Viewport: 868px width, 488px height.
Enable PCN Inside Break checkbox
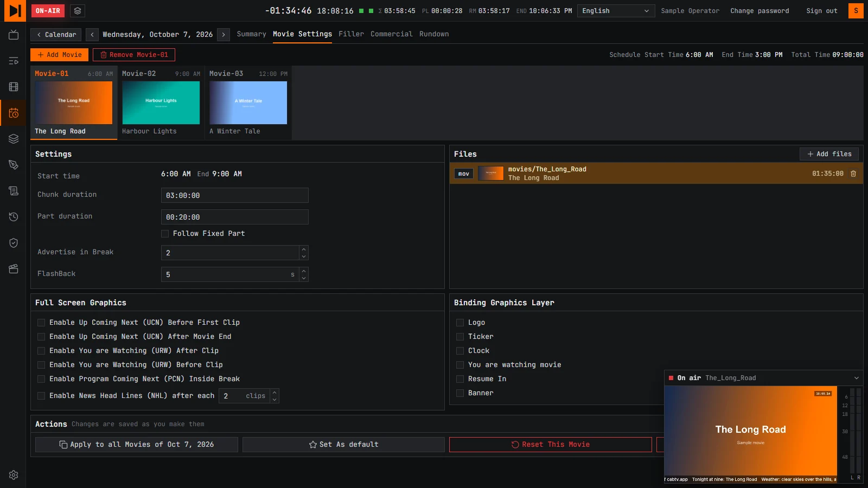[41, 379]
